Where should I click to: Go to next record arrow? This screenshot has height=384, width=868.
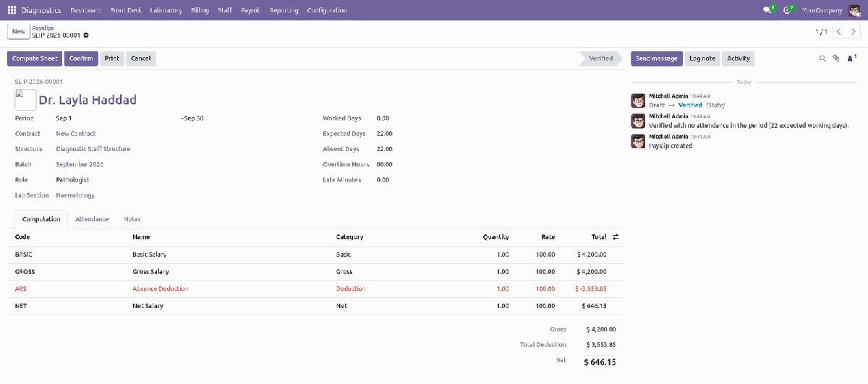pos(853,32)
